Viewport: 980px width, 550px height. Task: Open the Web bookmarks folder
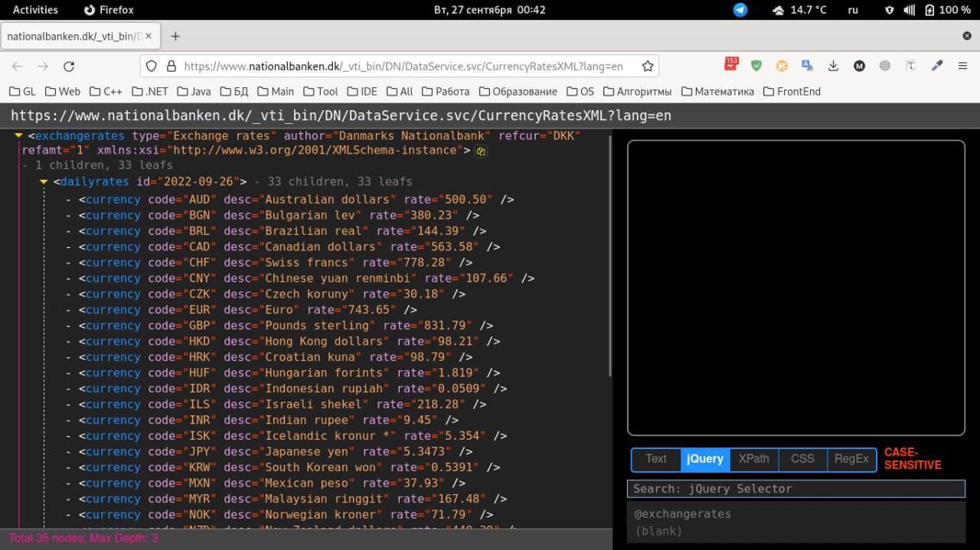63,91
